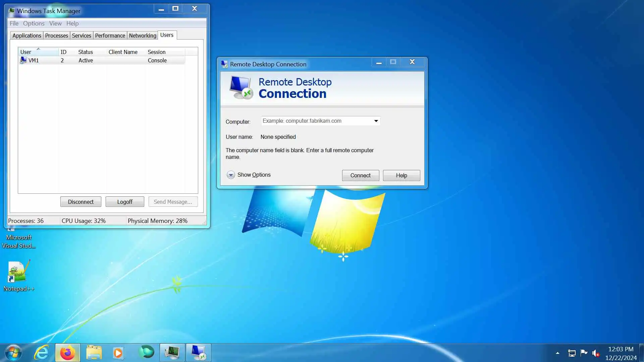Image resolution: width=644 pixels, height=362 pixels.
Task: Click the Logoff button
Action: click(x=125, y=202)
